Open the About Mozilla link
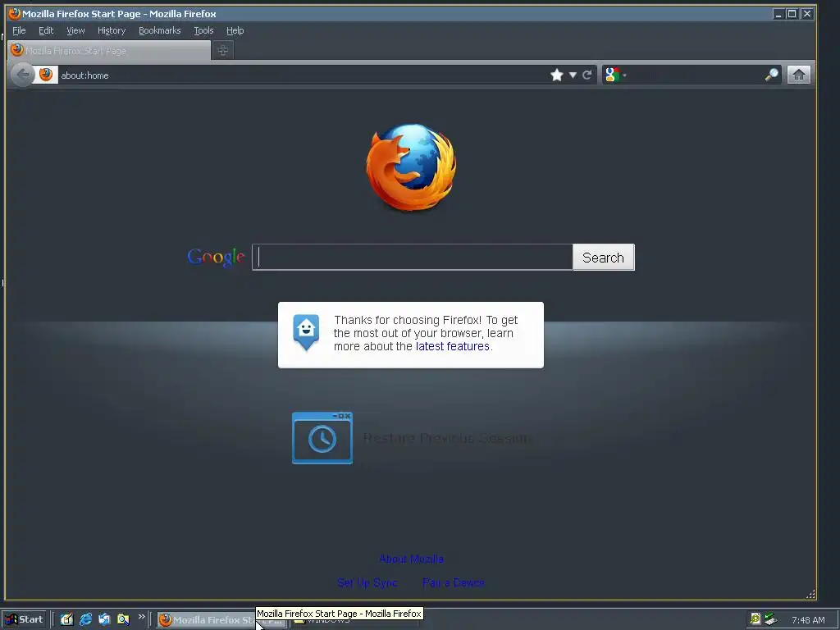 pos(411,559)
